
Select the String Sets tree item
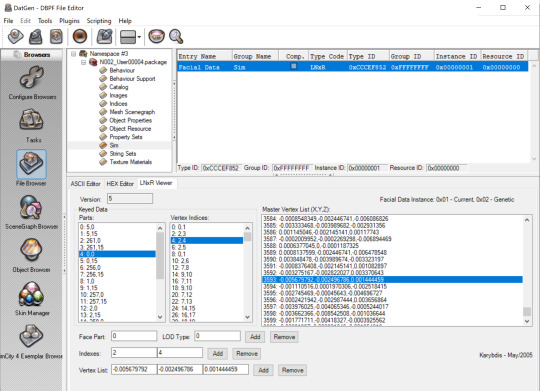pyautogui.click(x=123, y=154)
